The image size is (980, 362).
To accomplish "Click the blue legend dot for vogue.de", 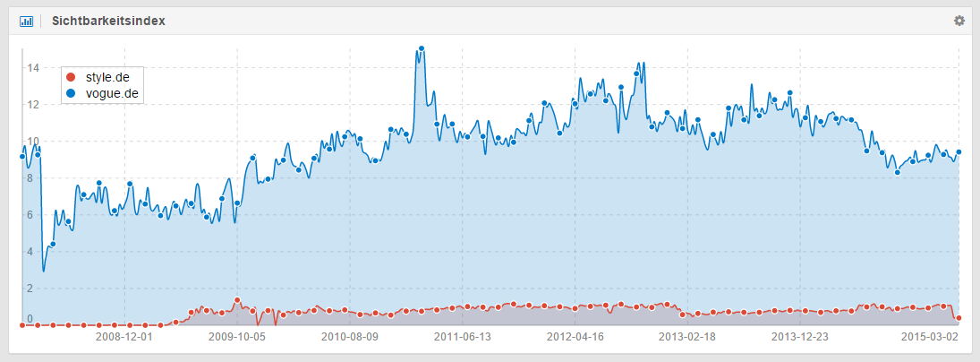I will coord(72,92).
